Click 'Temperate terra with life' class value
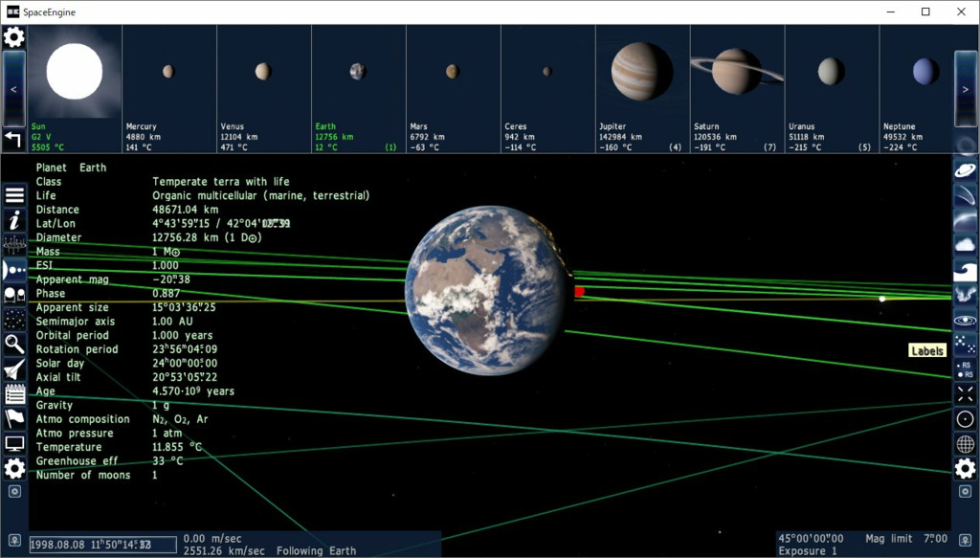This screenshot has height=558, width=980. [221, 182]
